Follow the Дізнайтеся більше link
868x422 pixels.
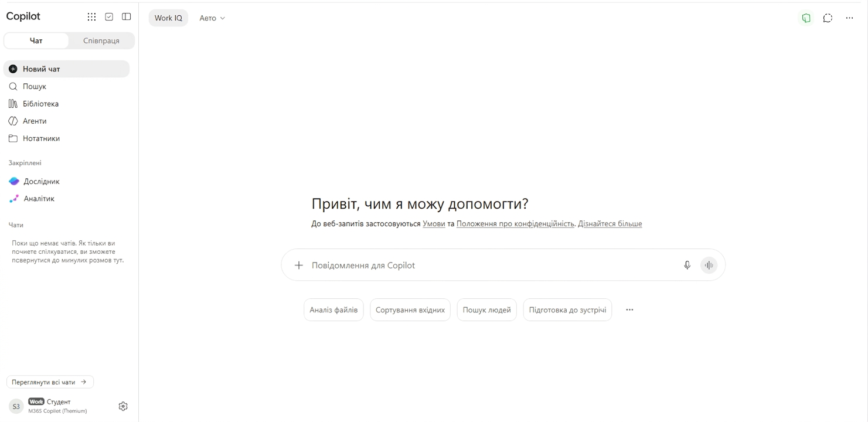[610, 224]
